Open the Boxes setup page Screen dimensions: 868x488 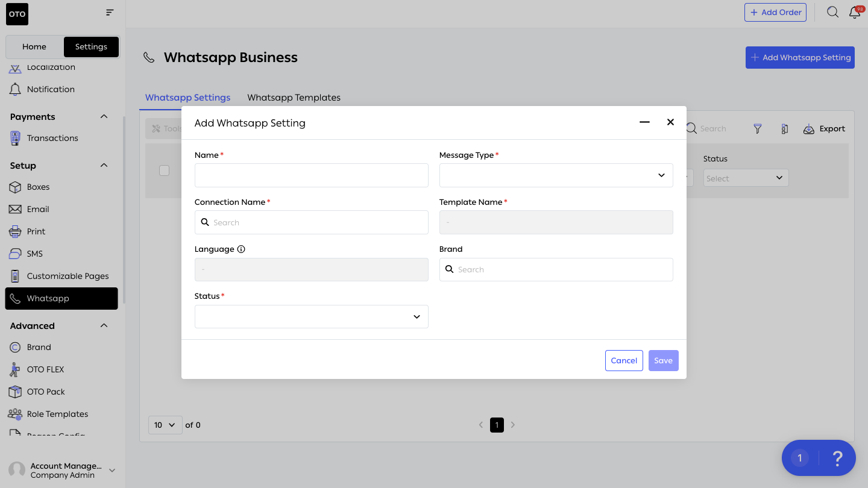(38, 187)
